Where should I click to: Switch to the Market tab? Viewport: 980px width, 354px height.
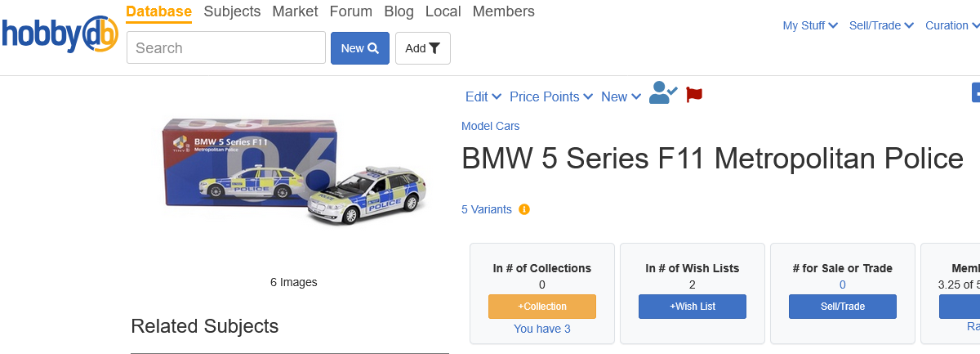(295, 11)
